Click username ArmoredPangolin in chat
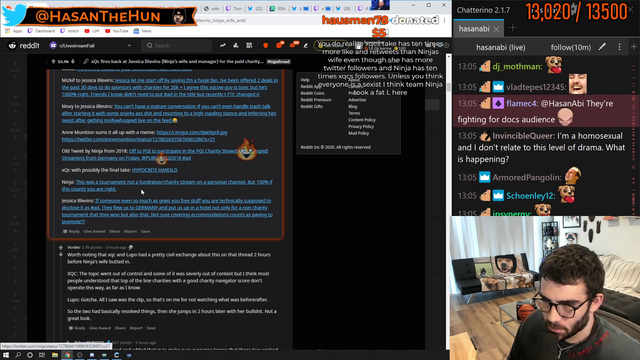This screenshot has height=360, width=640. tap(527, 178)
